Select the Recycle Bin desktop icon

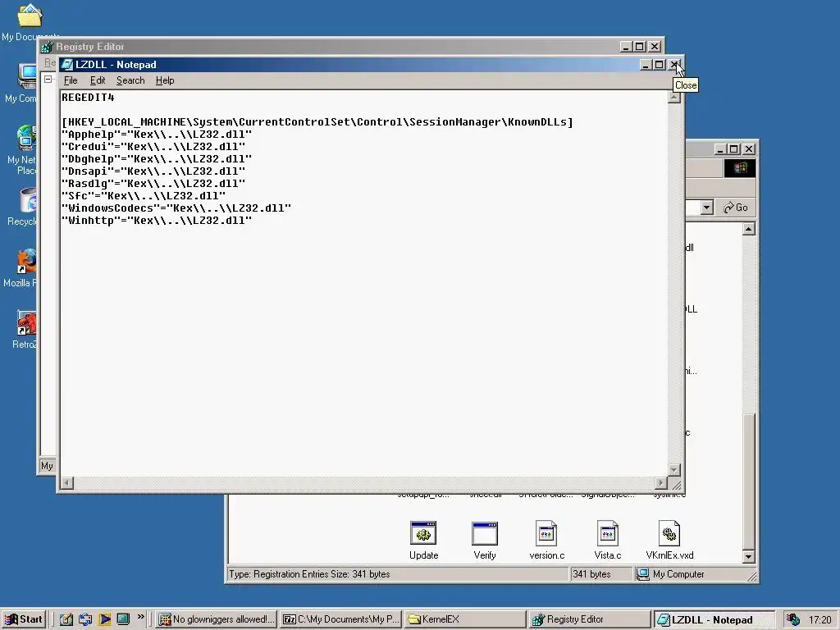click(x=28, y=200)
